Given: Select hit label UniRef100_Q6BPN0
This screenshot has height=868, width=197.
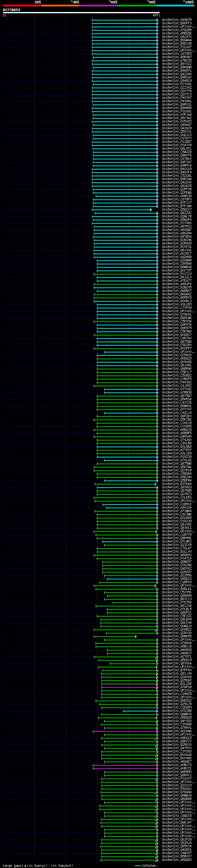Looking at the screenshot, I should coord(177,369).
